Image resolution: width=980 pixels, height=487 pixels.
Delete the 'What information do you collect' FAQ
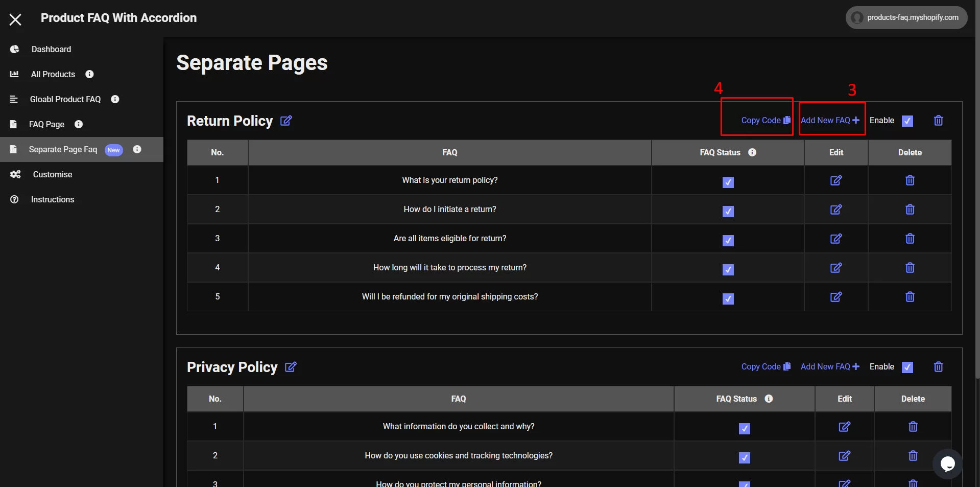tap(913, 427)
